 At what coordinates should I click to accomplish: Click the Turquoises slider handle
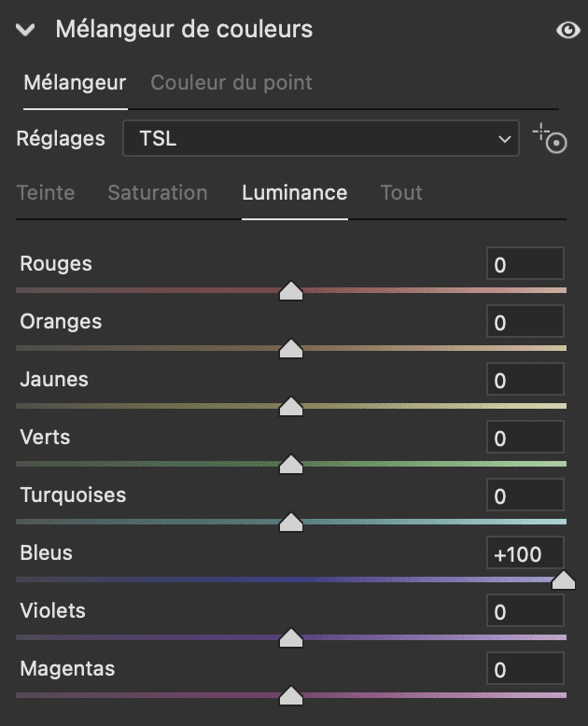pos(292,523)
